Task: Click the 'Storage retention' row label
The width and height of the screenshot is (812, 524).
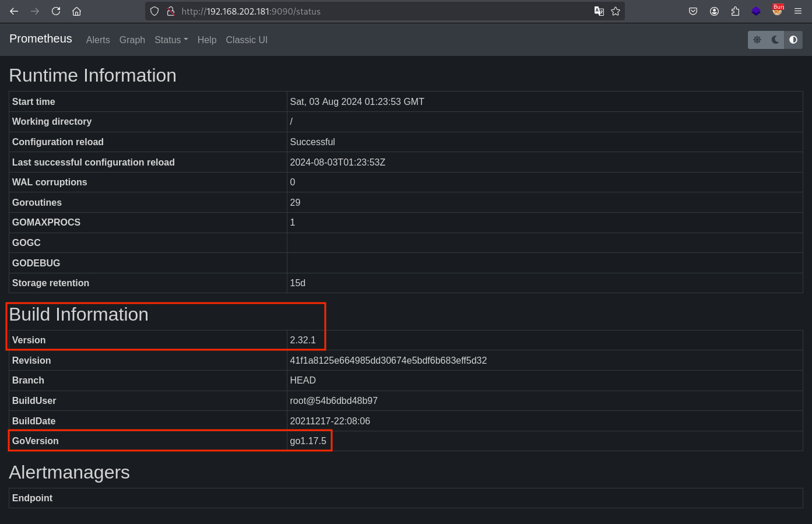Action: pos(51,283)
